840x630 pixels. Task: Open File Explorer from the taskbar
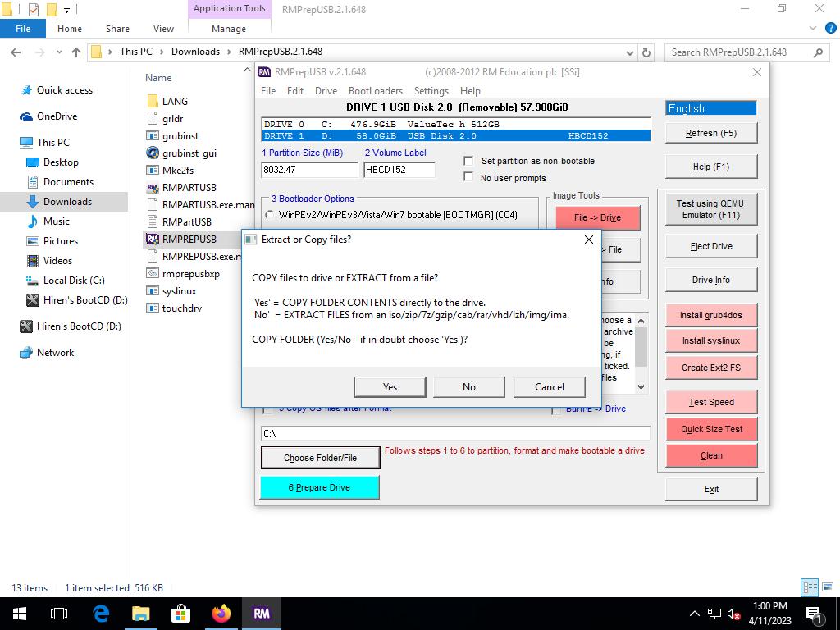[140, 613]
